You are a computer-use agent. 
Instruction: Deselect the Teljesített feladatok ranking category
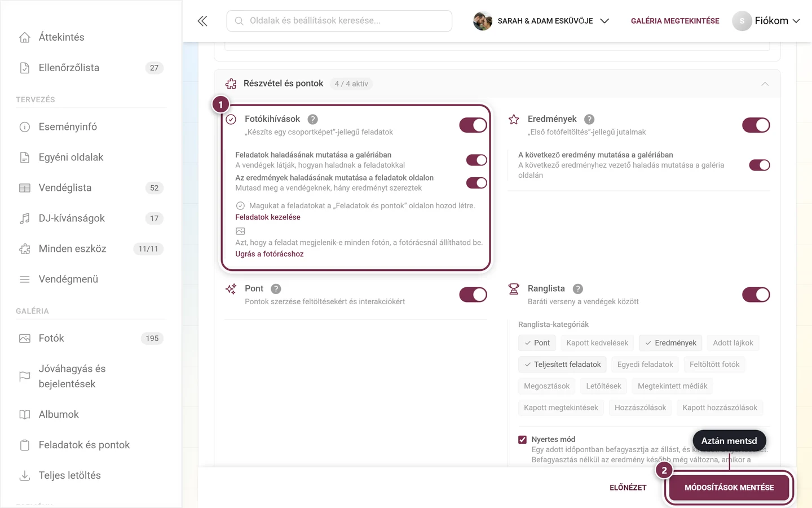[x=563, y=365]
